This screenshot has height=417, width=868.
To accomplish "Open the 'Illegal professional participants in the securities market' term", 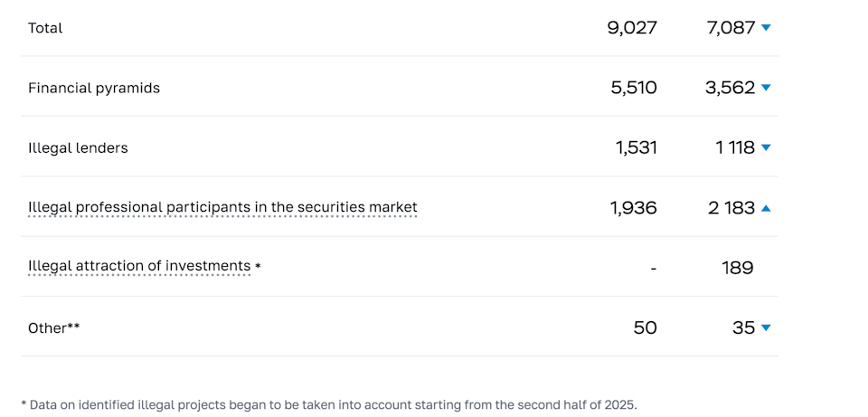I will click(222, 207).
